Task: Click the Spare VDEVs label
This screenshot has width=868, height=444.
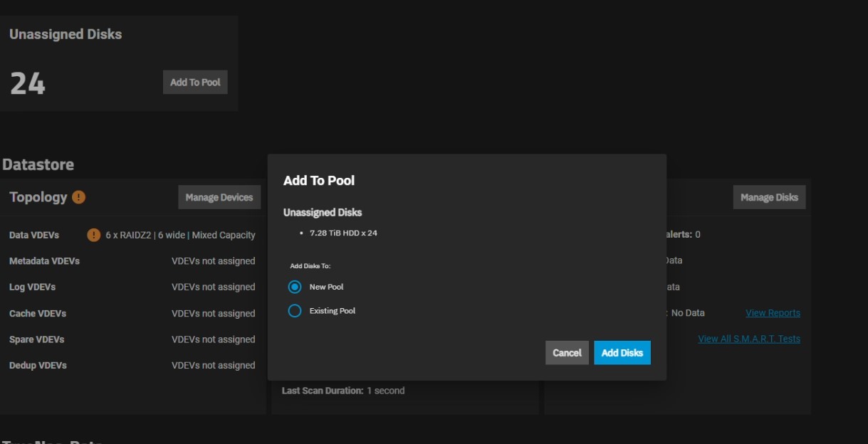Action: pos(36,339)
